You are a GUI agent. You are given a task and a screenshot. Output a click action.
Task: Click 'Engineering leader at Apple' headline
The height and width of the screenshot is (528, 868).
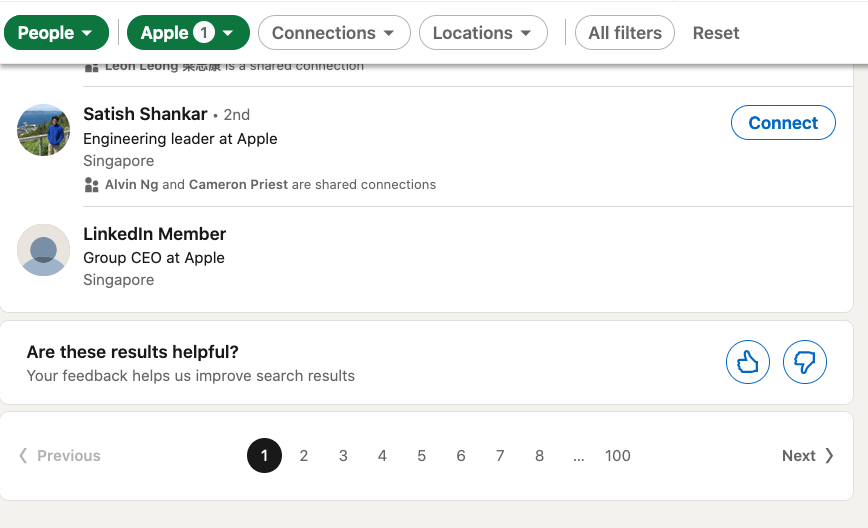coord(180,138)
